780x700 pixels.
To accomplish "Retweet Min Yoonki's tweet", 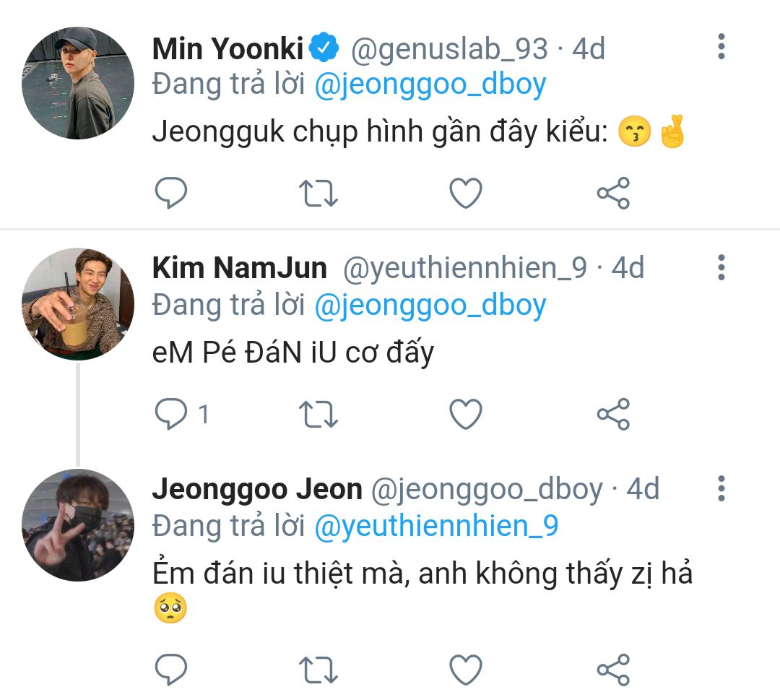I will coord(318,193).
